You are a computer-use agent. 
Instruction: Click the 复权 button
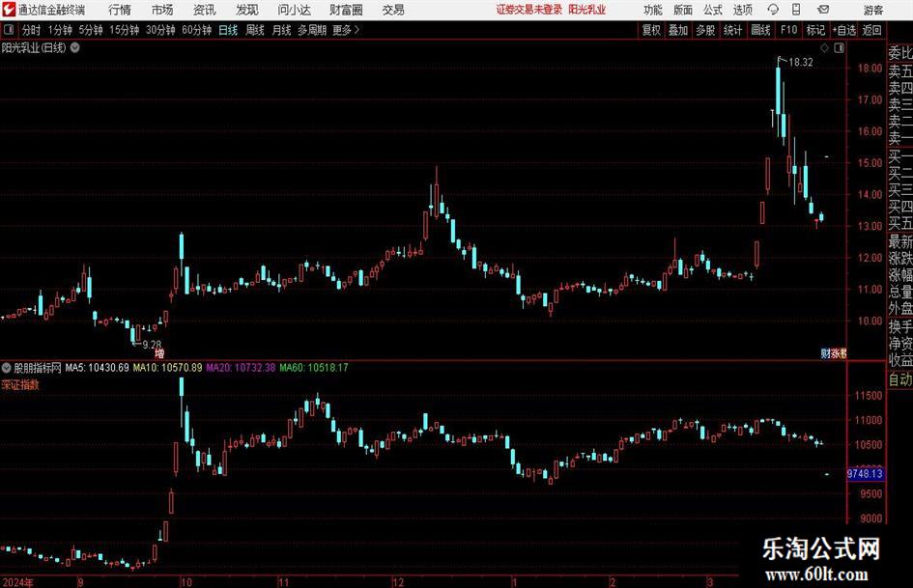651,30
